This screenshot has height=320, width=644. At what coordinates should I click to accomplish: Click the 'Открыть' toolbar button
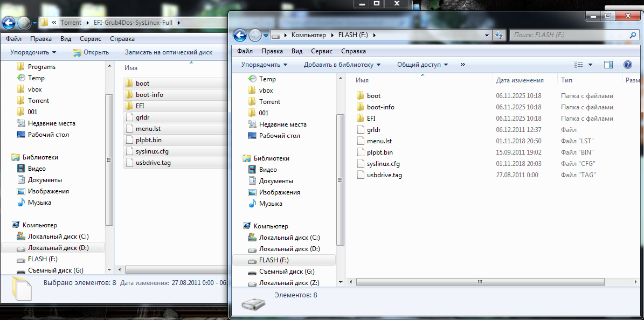[91, 52]
